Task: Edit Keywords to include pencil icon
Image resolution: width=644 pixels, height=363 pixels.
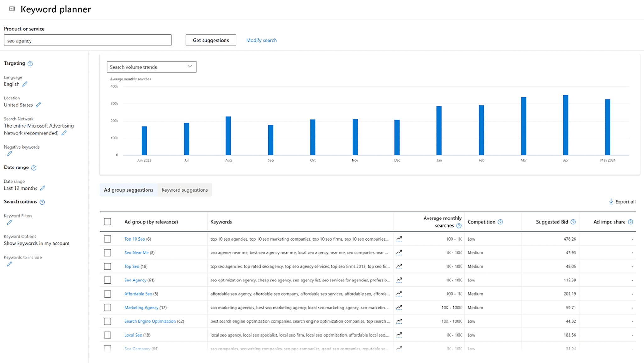Action: point(9,264)
